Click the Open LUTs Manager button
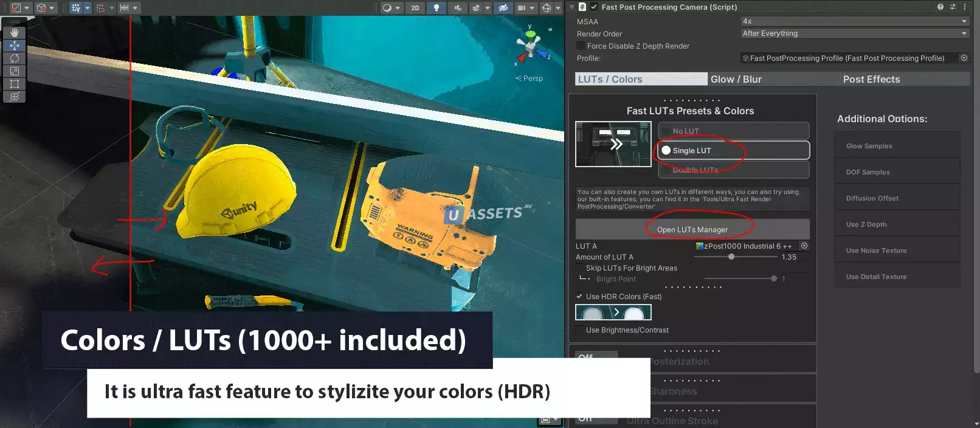Viewport: 980px width, 428px height. pos(692,229)
